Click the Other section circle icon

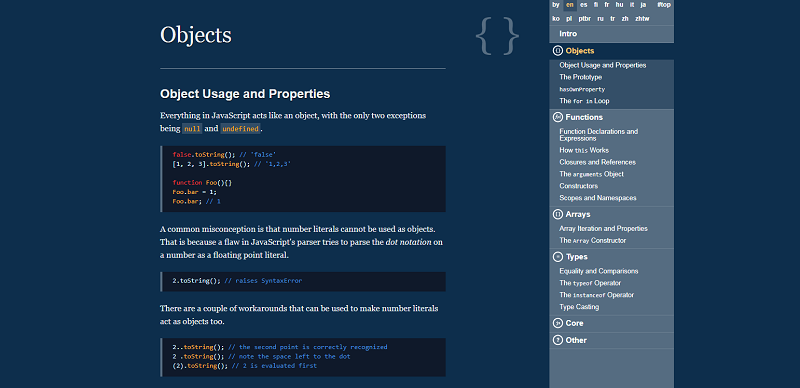pos(558,340)
